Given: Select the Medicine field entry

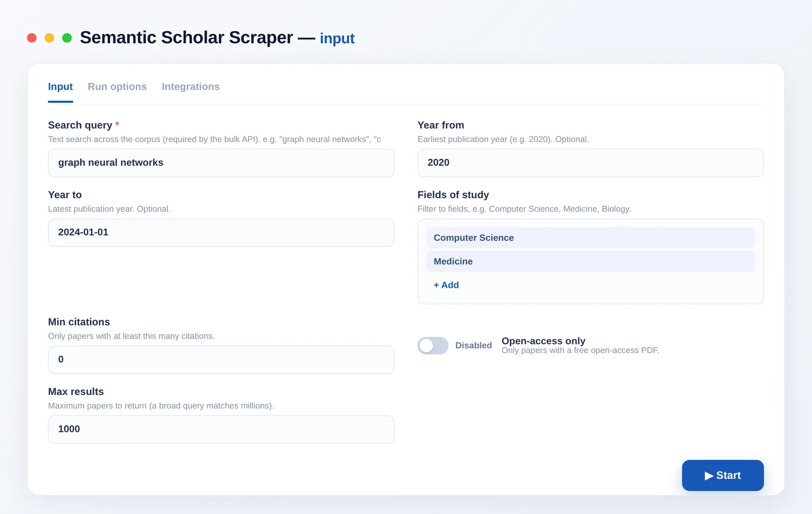Looking at the screenshot, I should tap(591, 262).
